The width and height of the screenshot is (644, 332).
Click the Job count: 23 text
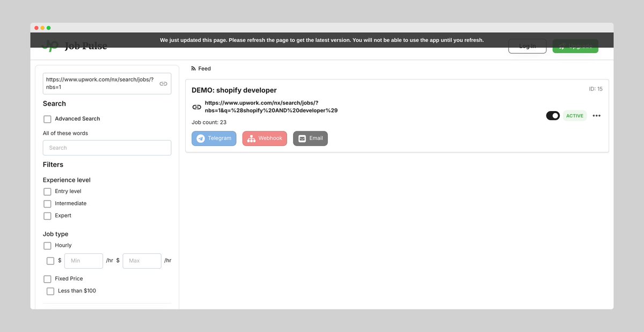(x=209, y=122)
